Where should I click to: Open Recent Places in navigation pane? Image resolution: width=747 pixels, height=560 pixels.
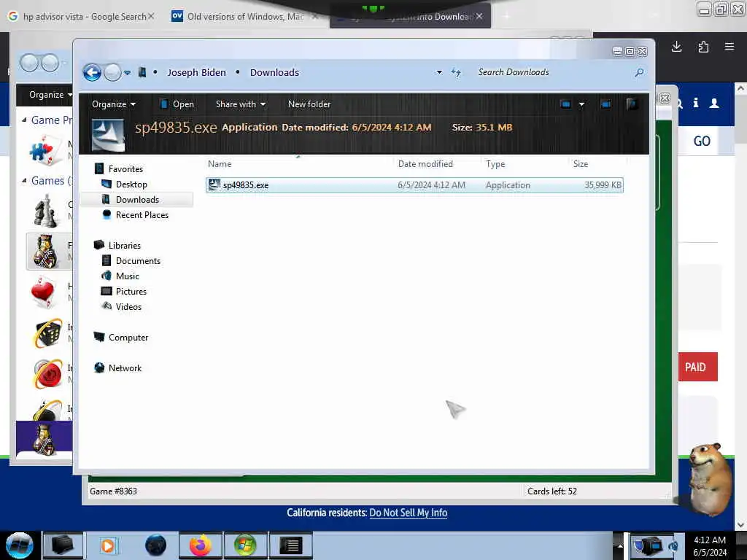[x=142, y=215]
